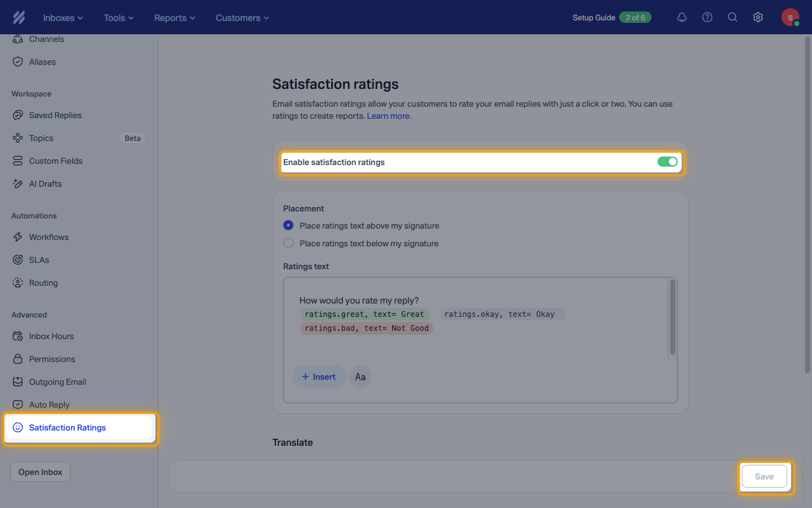
Task: Expand the Tools dropdown menu
Action: click(119, 18)
